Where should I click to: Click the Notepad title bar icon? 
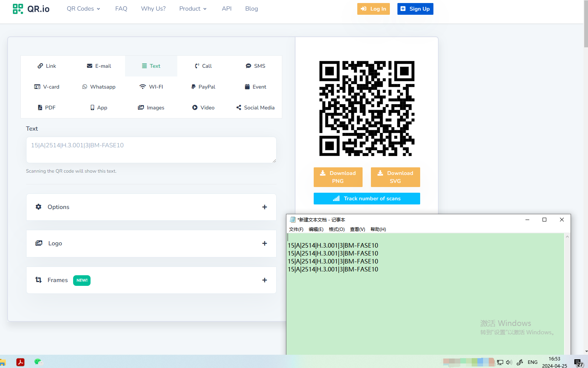click(x=292, y=220)
